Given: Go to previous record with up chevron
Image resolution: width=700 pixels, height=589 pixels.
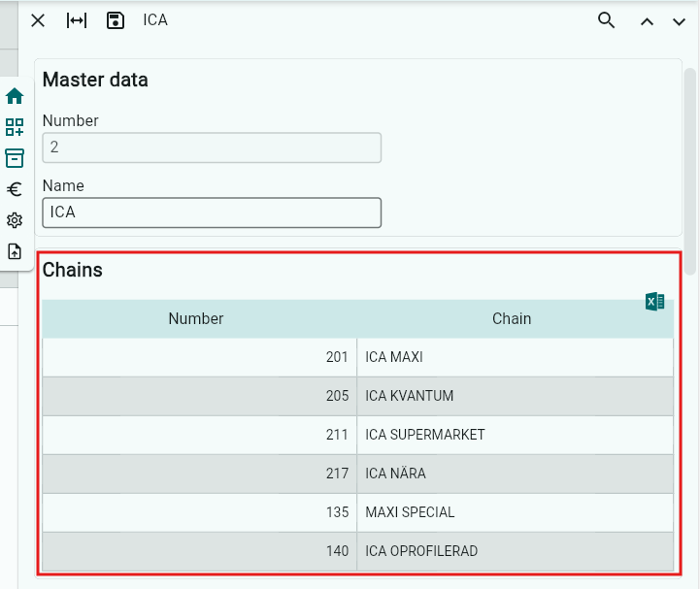Looking at the screenshot, I should (647, 21).
